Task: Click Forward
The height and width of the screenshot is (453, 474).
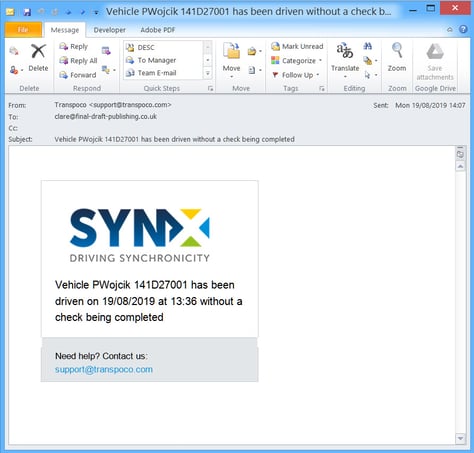Action: click(x=77, y=75)
